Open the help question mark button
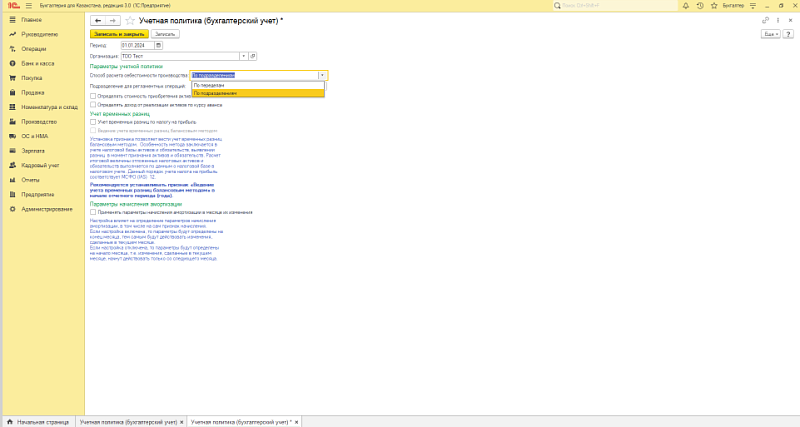 point(787,34)
